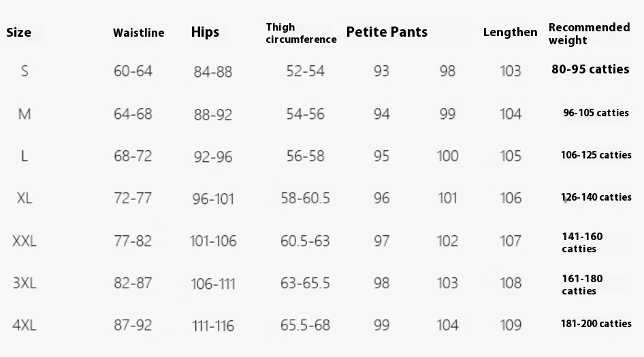
Task: Click the 181-200 catties weight cell
Action: pyautogui.click(x=596, y=324)
